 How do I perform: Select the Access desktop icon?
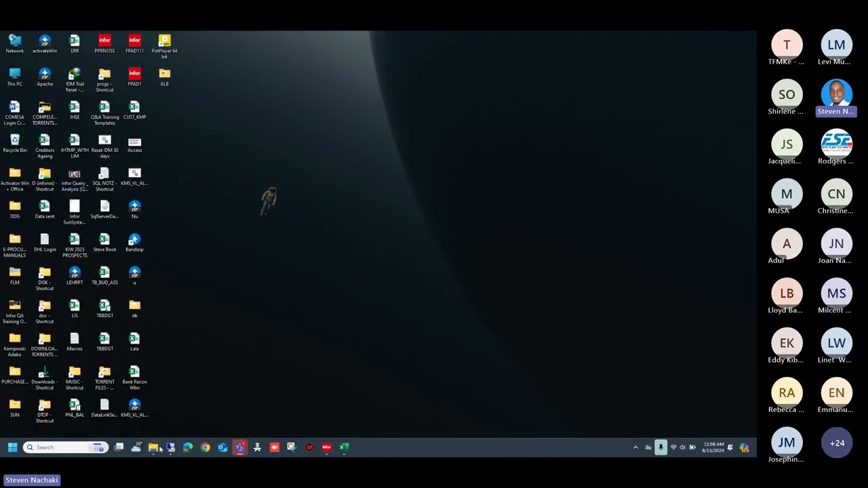pyautogui.click(x=134, y=144)
